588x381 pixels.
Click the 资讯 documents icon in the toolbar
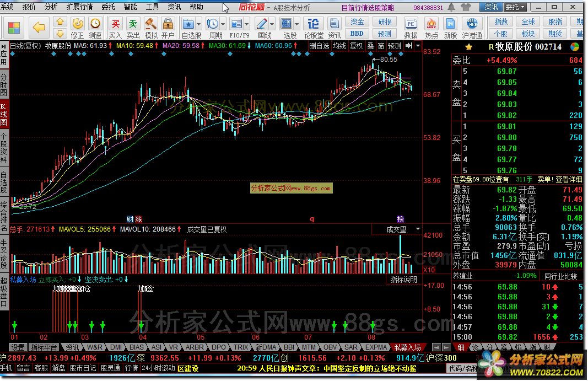pyautogui.click(x=334, y=24)
